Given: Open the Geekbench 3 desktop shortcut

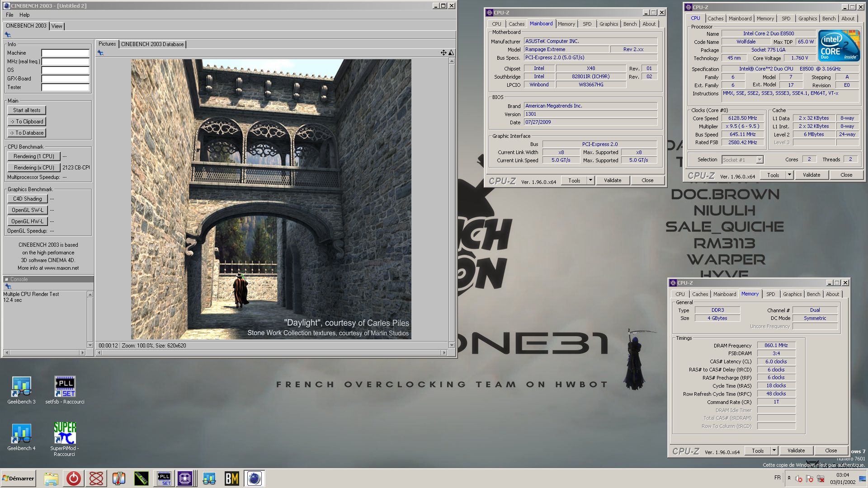Looking at the screenshot, I should click(21, 390).
